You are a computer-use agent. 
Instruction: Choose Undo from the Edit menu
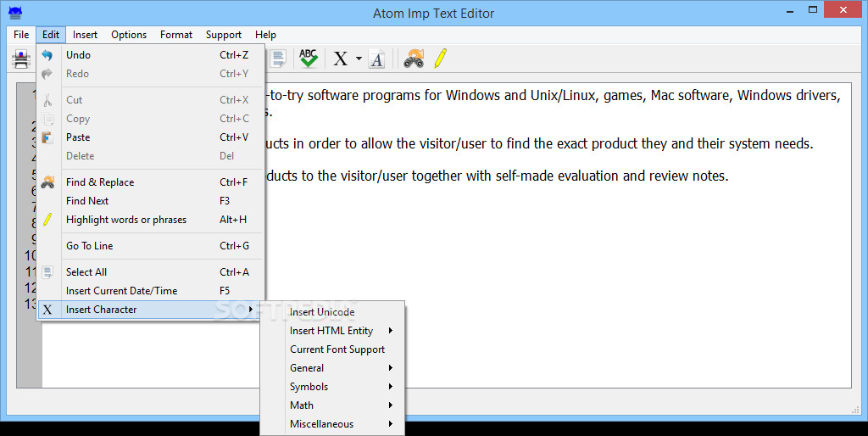(x=151, y=55)
